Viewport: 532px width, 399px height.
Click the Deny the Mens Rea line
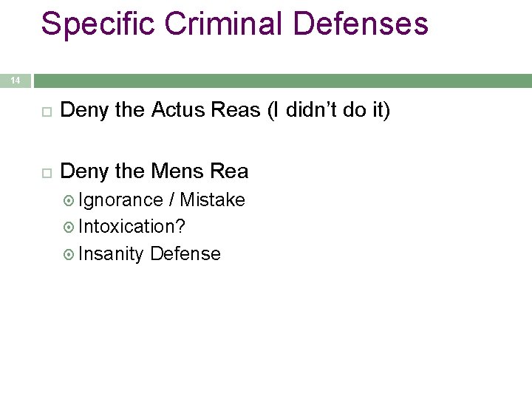154,171
